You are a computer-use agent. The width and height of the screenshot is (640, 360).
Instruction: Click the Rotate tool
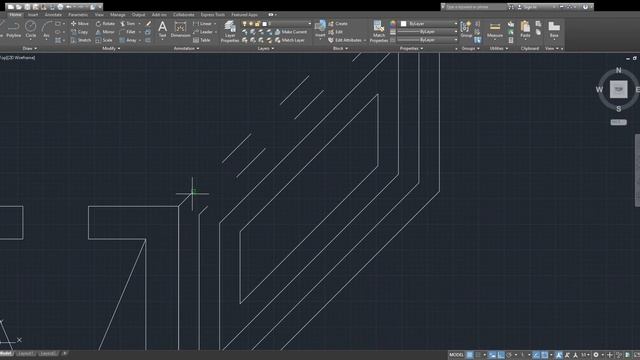(105, 24)
